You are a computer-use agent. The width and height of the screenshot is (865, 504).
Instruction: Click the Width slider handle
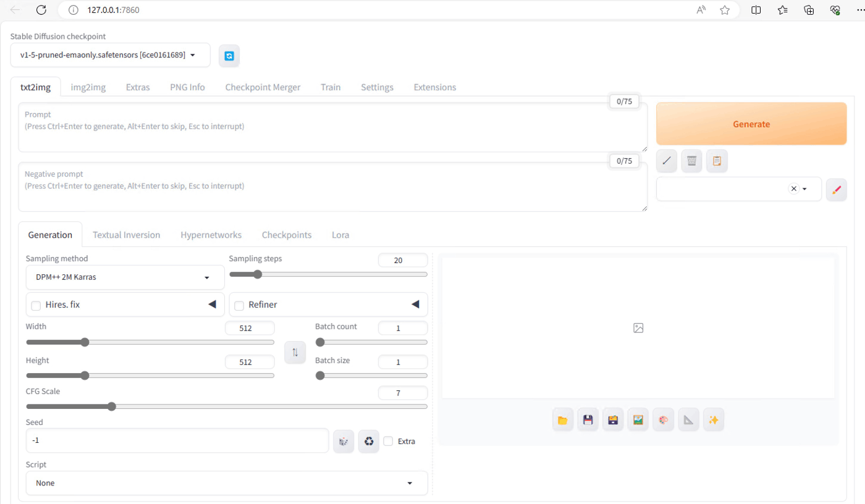click(85, 342)
